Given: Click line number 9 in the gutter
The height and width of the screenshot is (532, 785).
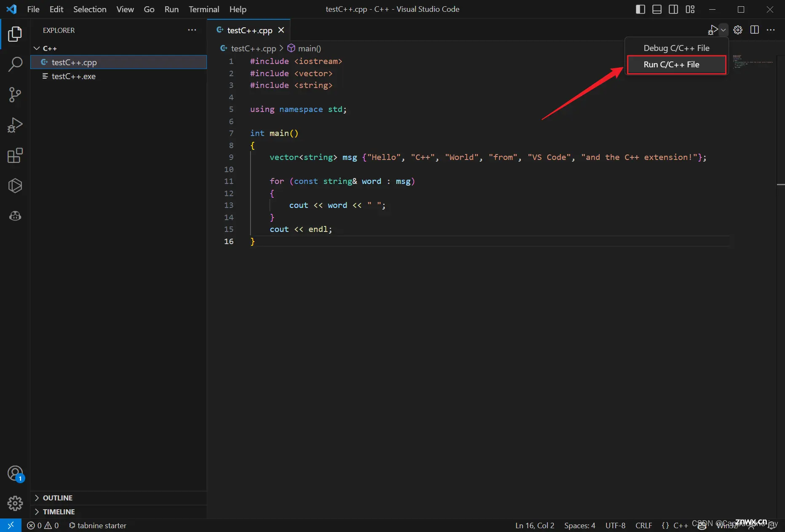Looking at the screenshot, I should tap(231, 157).
